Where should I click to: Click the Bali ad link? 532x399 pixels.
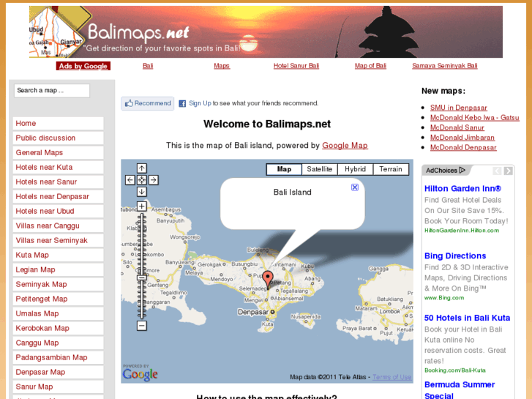(148, 66)
